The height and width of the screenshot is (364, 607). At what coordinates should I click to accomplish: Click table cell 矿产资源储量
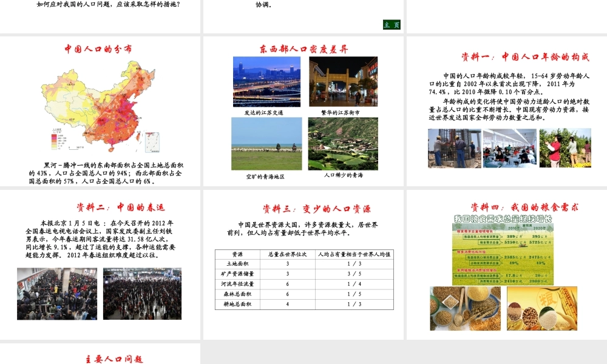click(x=238, y=274)
